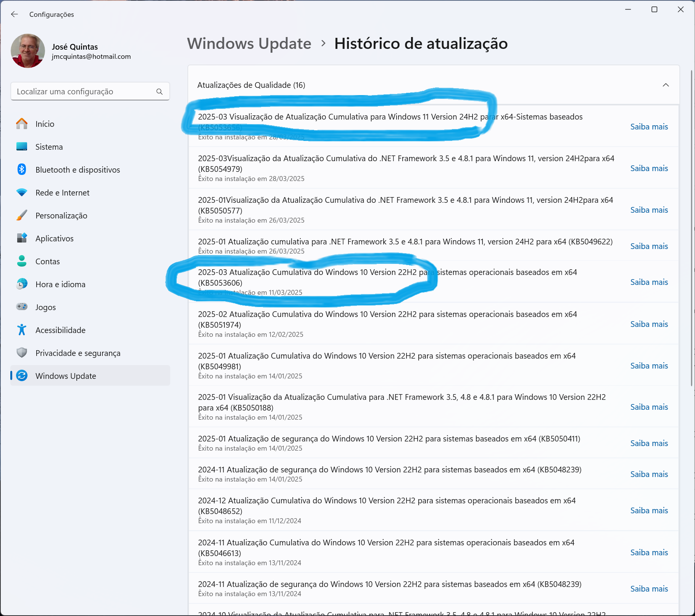Viewport: 695px width, 616px height.
Task: Open Saiba mais for KB5048239 installed 13/11/2024
Action: pos(649,589)
